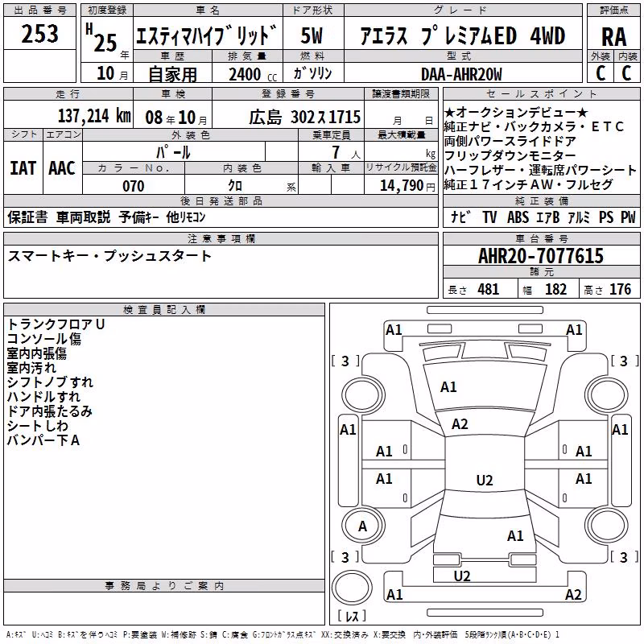This screenshot has width=644, height=644.
Task: Select 純正ナビ・バックカメラ・ETC line
Action: [x=535, y=126]
